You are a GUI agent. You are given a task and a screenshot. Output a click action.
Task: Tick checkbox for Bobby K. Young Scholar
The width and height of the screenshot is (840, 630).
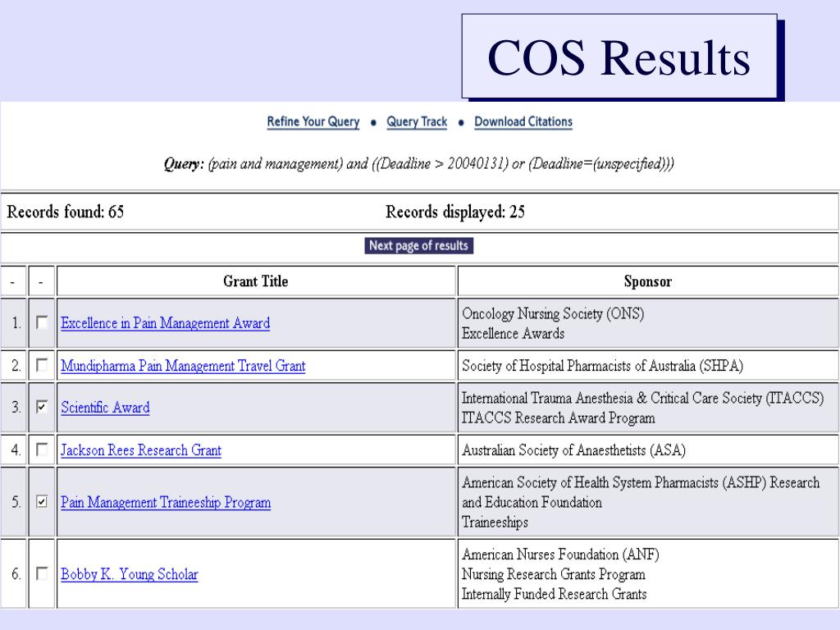click(42, 573)
